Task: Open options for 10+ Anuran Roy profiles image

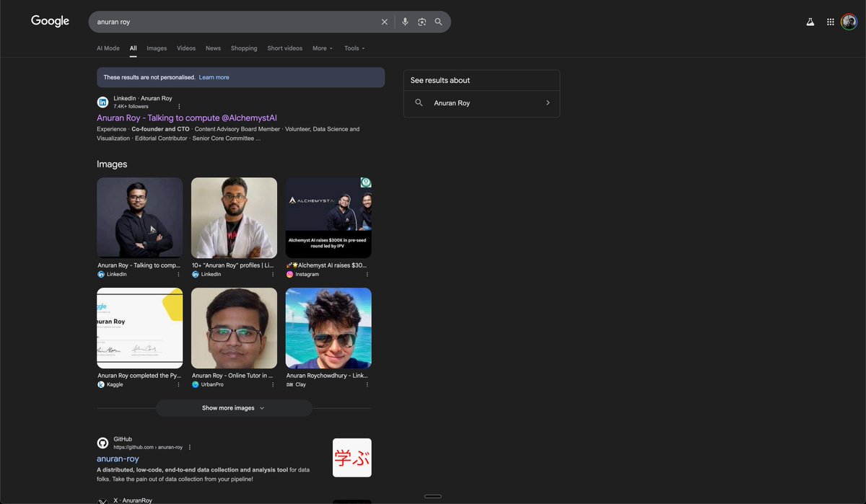Action: [x=273, y=275]
